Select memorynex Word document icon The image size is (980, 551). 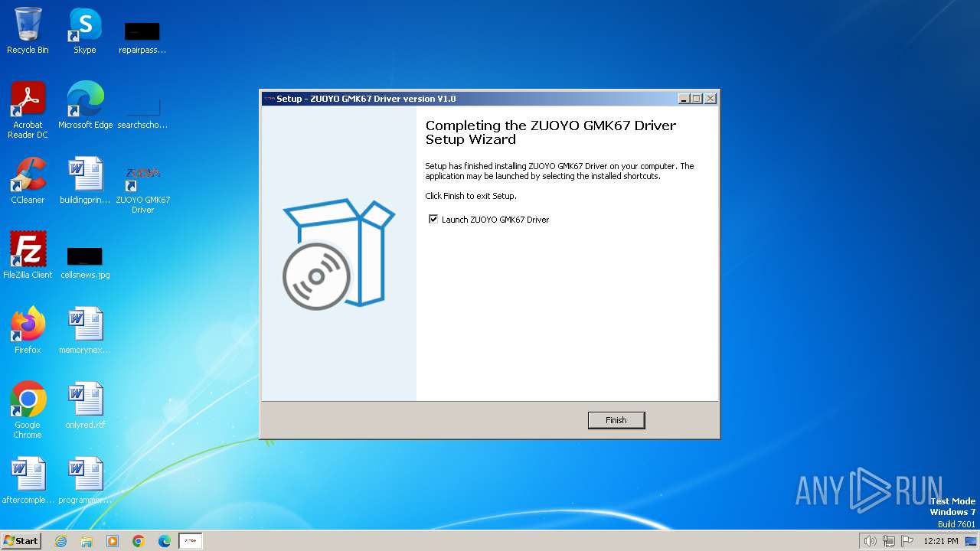(85, 331)
